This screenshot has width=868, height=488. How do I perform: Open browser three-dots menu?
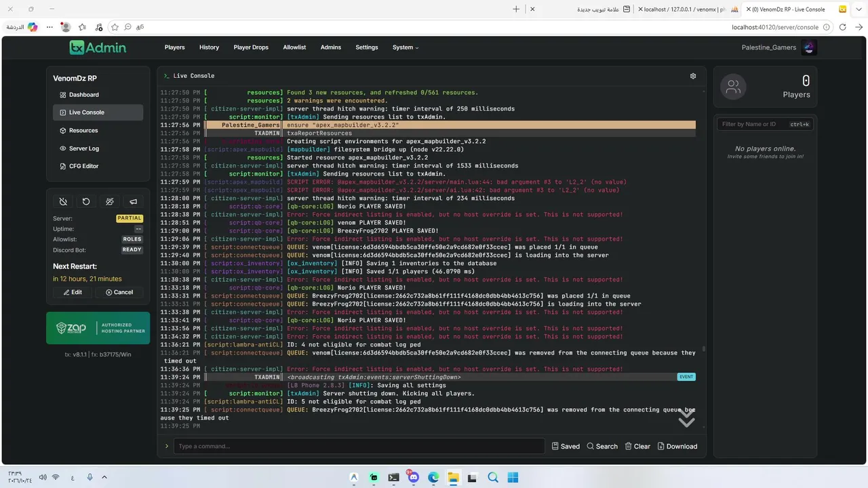(50, 27)
